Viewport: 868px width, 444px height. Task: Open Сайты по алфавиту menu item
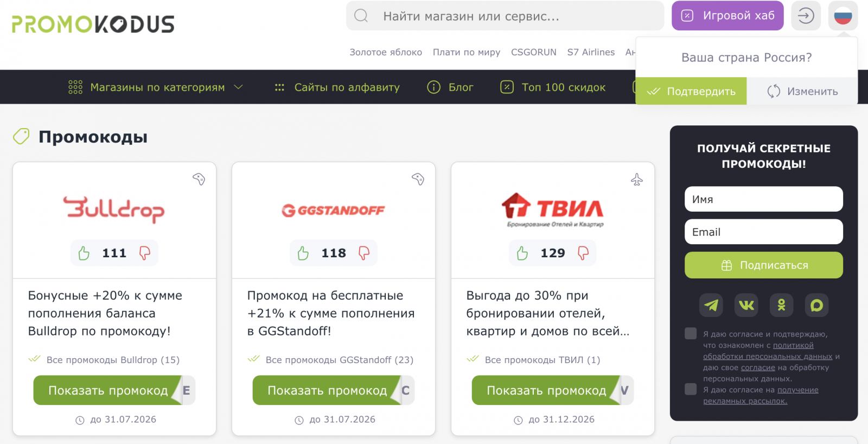coord(337,87)
